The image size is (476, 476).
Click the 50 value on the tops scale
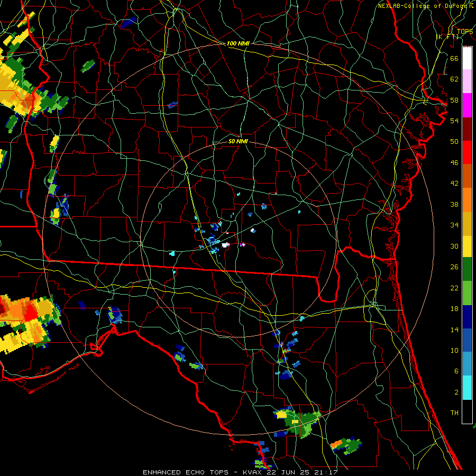[x=454, y=142]
